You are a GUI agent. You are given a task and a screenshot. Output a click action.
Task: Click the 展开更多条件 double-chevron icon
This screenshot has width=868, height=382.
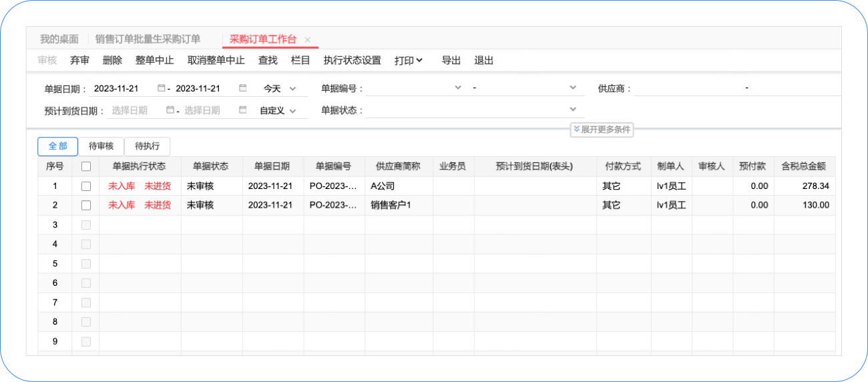576,130
